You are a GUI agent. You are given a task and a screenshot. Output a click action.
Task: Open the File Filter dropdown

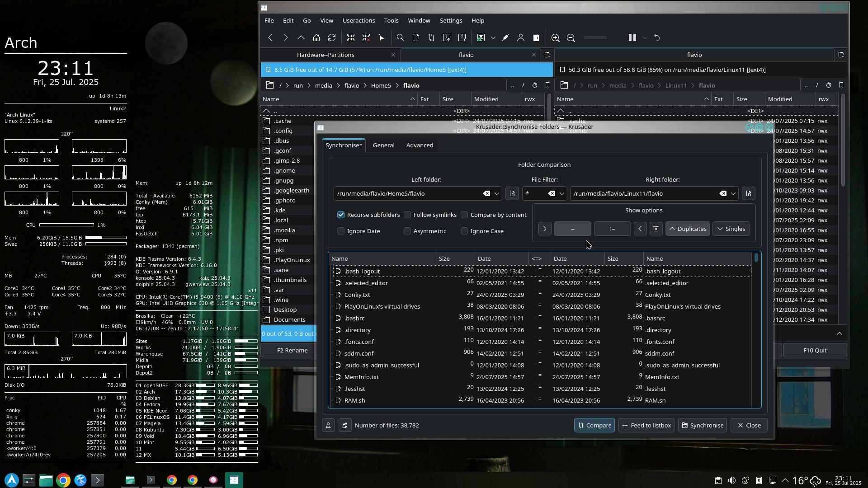(562, 193)
